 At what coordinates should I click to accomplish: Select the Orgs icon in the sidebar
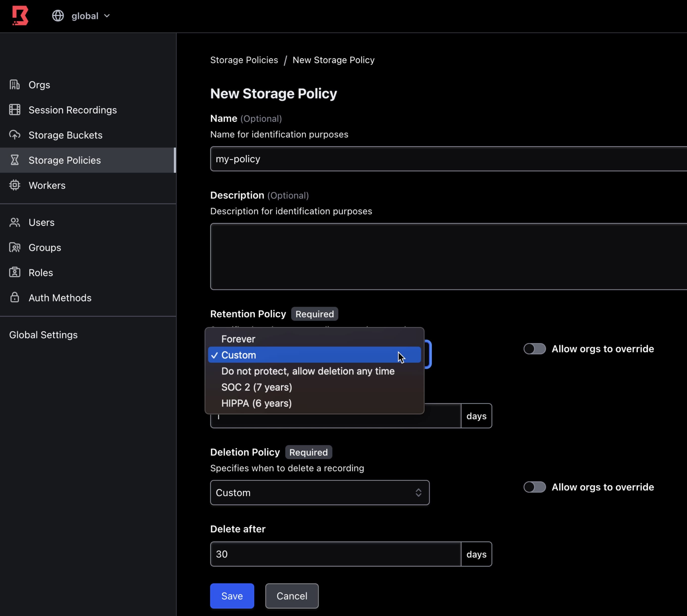pos(14,85)
